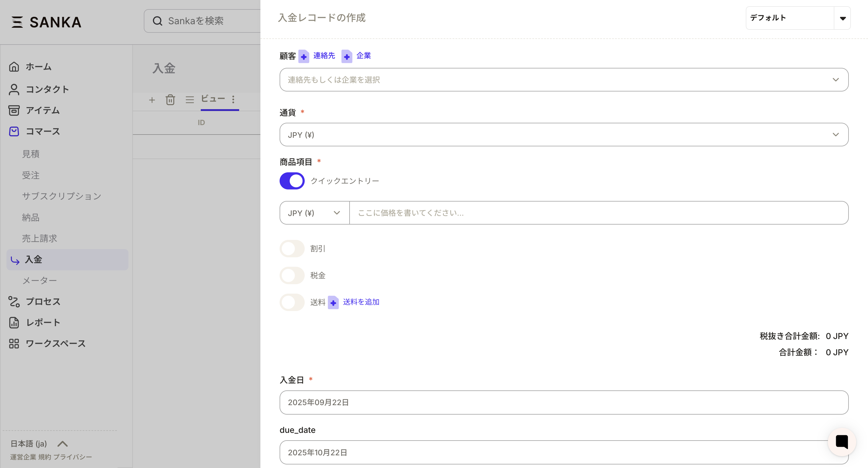The image size is (868, 468).
Task: Switch to the ビュー tab
Action: click(213, 99)
